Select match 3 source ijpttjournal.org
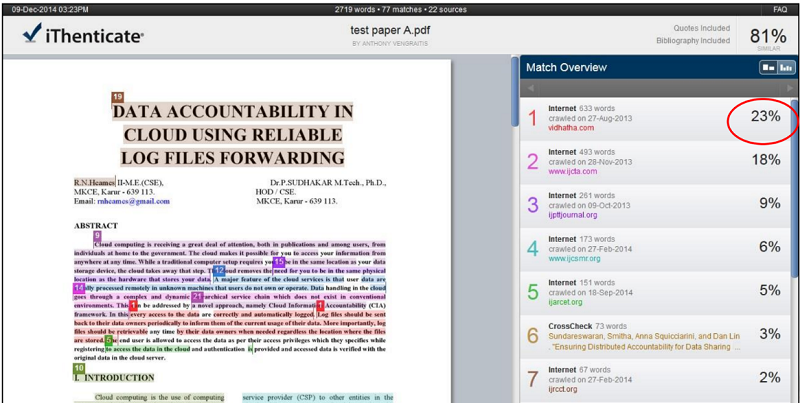Screen dimensions: 800x403 tap(572, 215)
